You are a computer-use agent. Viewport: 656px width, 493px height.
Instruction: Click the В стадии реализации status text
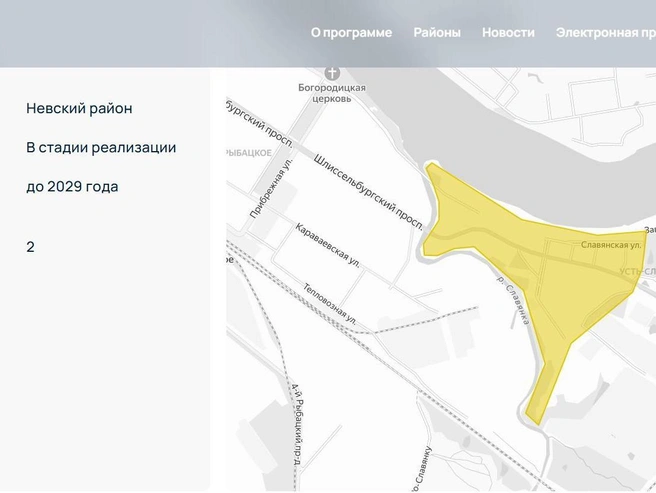click(101, 148)
